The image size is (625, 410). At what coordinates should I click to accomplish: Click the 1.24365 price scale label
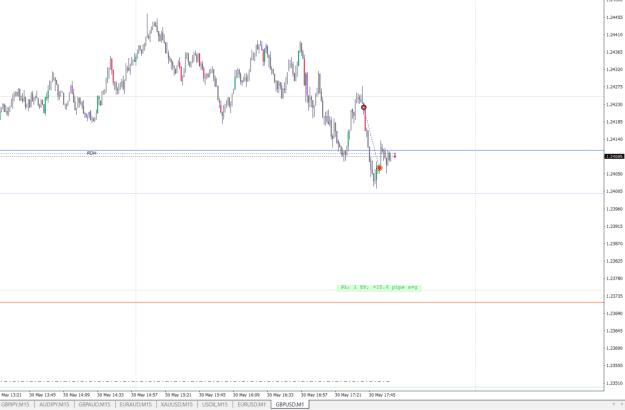614,52
